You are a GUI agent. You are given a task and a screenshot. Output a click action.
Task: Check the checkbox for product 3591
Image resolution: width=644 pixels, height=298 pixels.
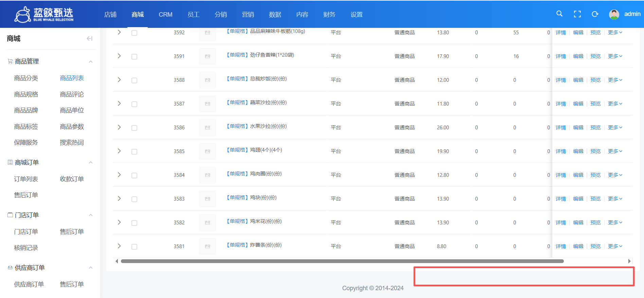(134, 57)
